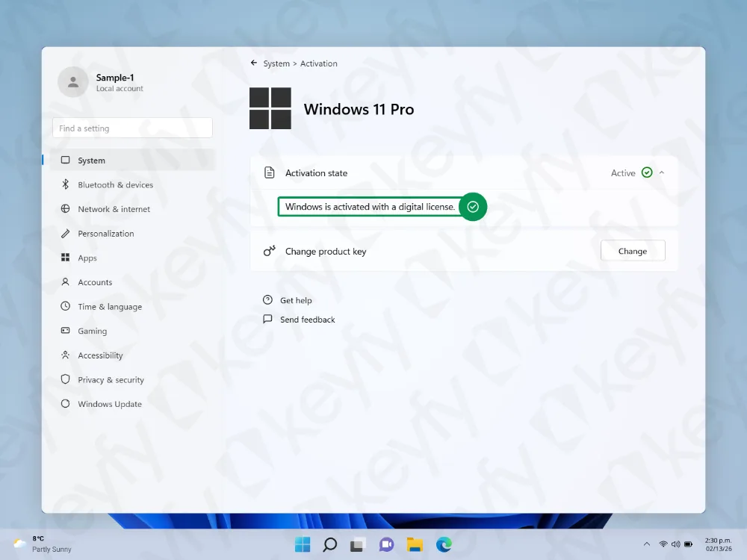Click the Personalization brush icon
The width and height of the screenshot is (747, 560).
(x=65, y=233)
